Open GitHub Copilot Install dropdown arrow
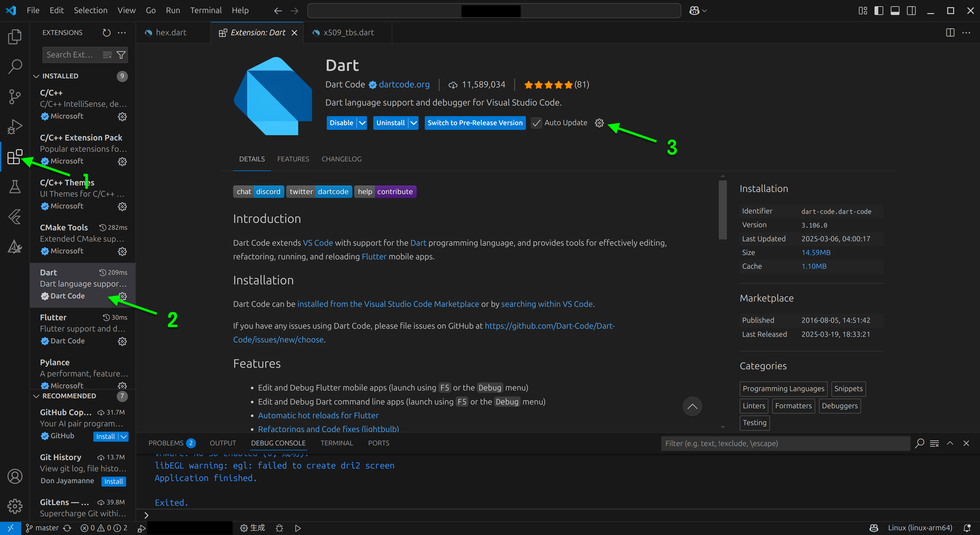The image size is (980, 535). coord(124,437)
